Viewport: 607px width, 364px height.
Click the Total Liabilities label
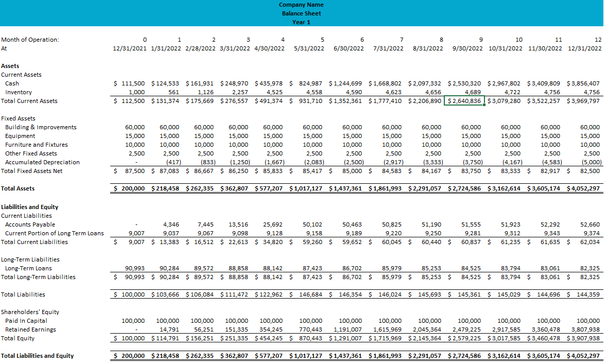23,294
